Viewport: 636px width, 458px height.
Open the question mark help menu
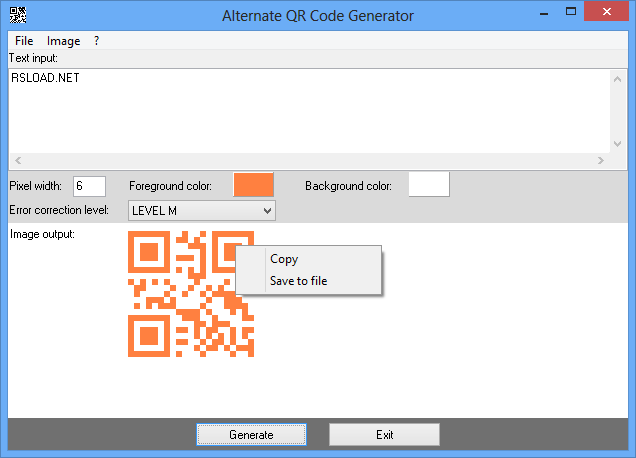96,41
